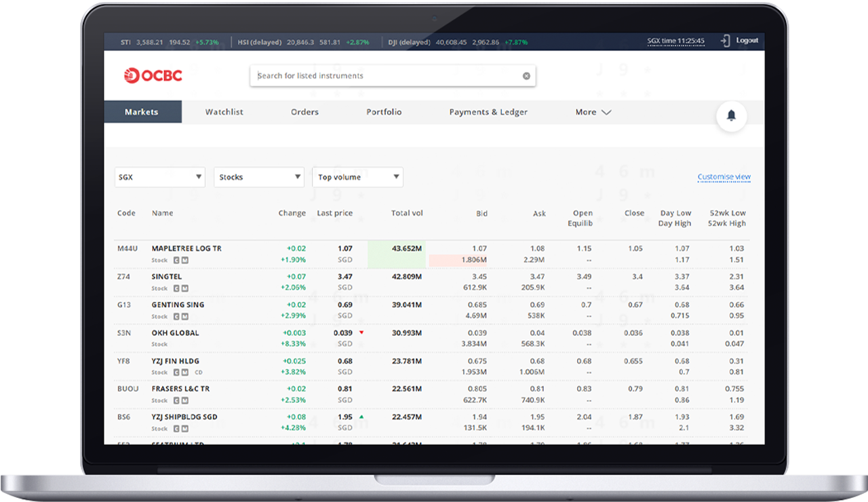Open the Stocks instrument type dropdown
The height and width of the screenshot is (502, 868).
click(259, 177)
